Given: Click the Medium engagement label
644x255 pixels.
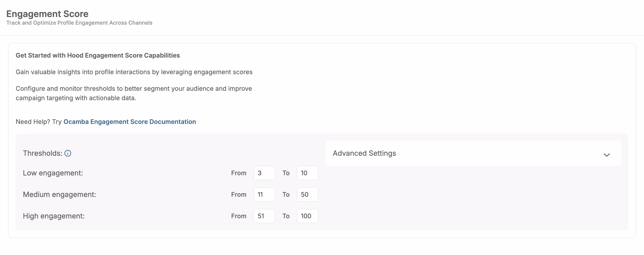Looking at the screenshot, I should [x=59, y=194].
